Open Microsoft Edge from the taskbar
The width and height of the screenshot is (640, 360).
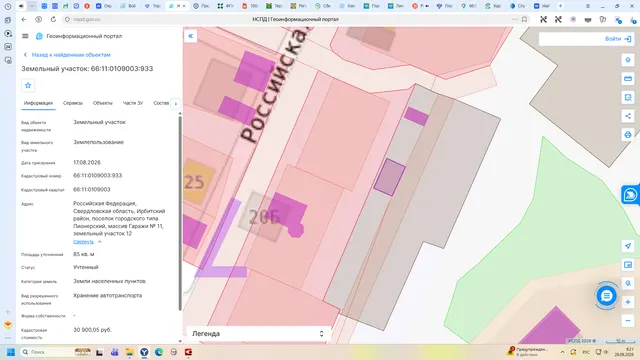[x=159, y=352]
